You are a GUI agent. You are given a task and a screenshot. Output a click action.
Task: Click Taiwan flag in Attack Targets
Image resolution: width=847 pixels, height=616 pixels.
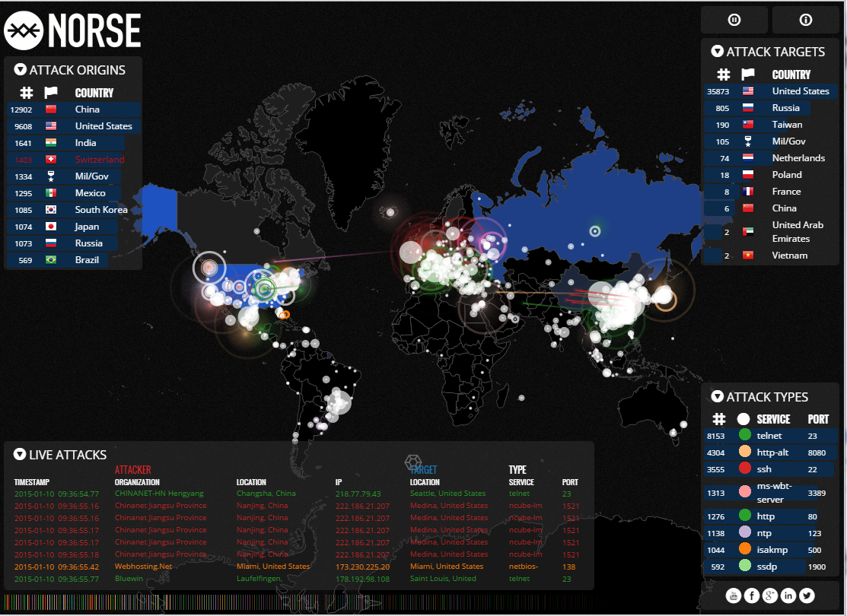click(748, 124)
